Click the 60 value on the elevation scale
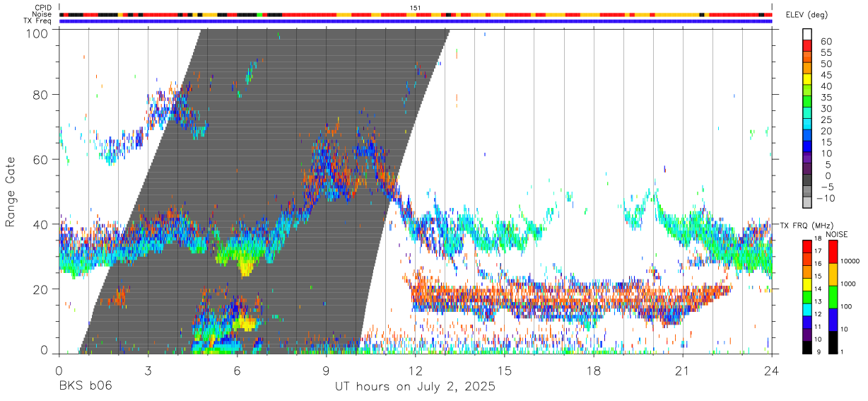868x401 pixels. click(x=826, y=41)
